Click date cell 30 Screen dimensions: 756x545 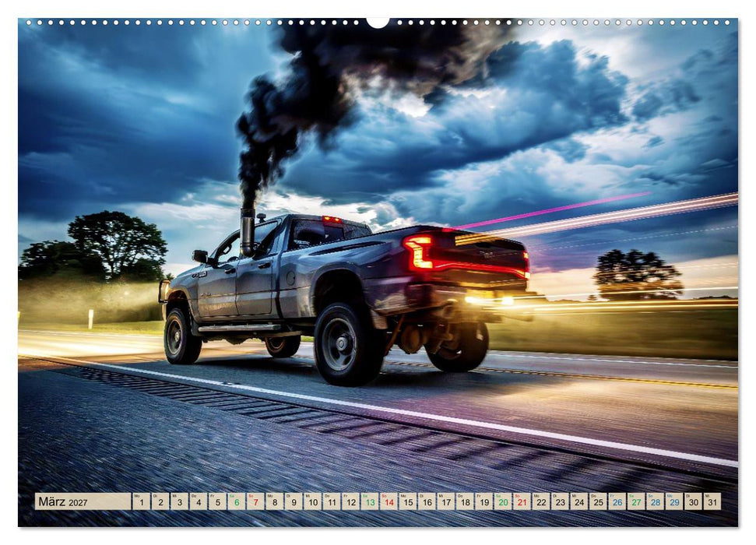[x=694, y=501]
